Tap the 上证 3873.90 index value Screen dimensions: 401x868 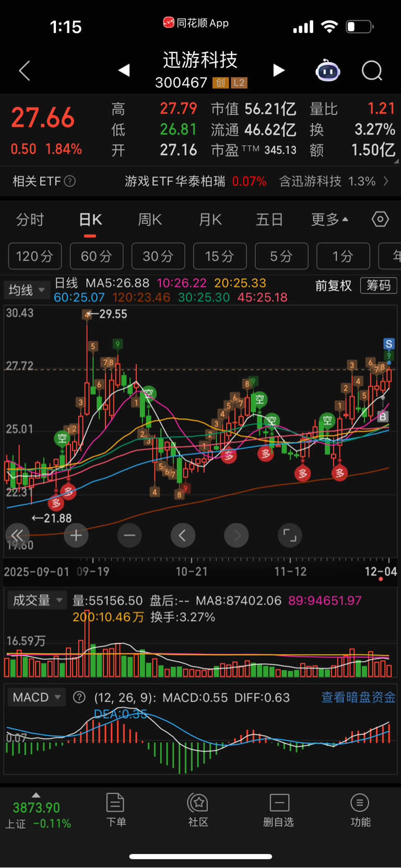(x=37, y=808)
